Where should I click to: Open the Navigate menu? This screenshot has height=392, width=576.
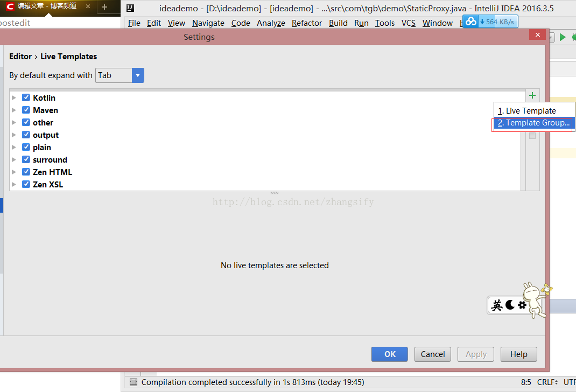tap(208, 23)
